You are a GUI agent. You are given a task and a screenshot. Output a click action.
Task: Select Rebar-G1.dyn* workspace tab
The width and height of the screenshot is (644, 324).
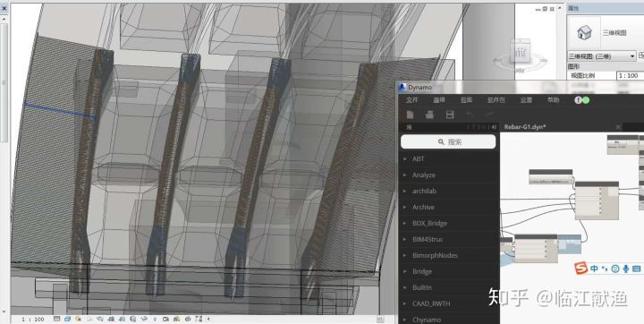[525, 126]
